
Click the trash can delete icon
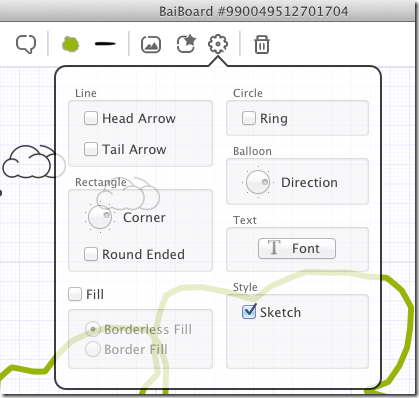(262, 44)
